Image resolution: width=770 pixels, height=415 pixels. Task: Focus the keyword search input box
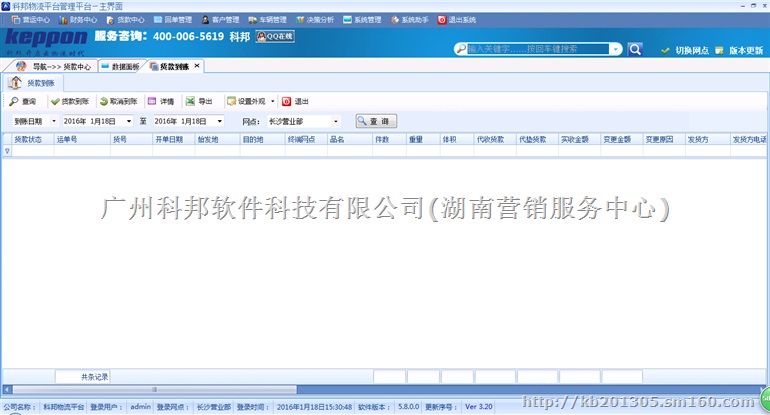pos(538,49)
